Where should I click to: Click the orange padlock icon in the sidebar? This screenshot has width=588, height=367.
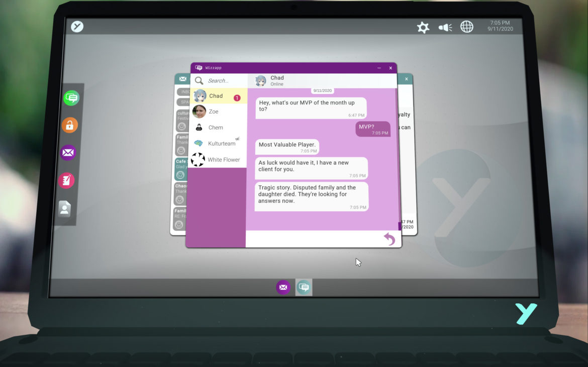(70, 125)
